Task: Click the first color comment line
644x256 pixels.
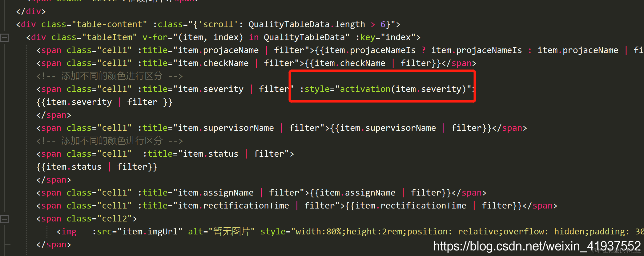Action: coord(110,76)
